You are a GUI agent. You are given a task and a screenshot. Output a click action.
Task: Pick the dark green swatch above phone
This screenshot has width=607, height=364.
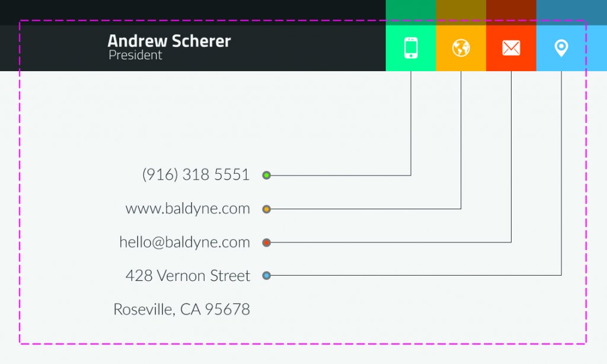pyautogui.click(x=411, y=12)
